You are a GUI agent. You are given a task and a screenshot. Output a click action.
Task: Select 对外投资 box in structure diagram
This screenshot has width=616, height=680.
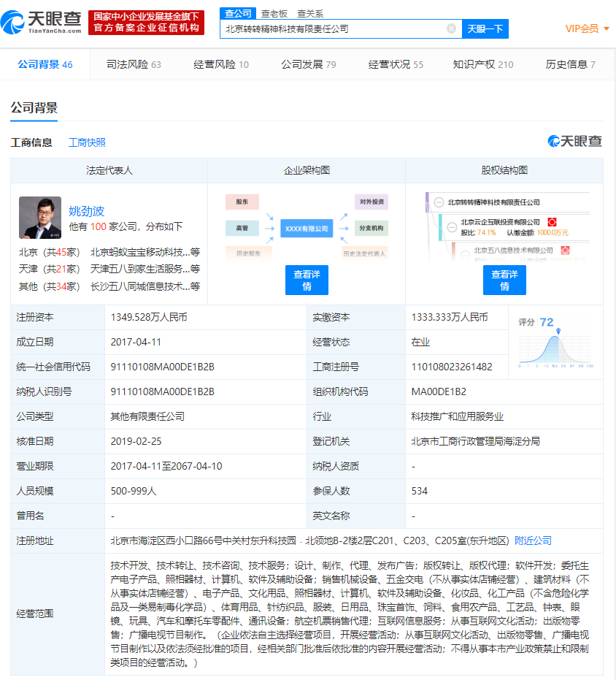(x=371, y=202)
